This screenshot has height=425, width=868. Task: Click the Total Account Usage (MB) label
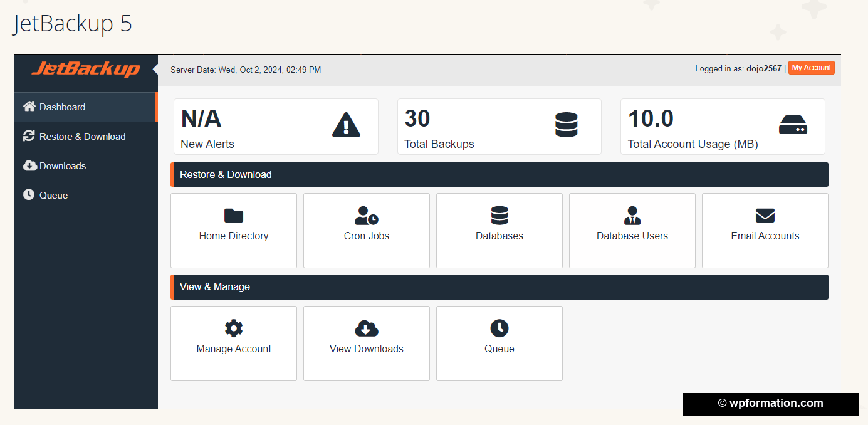(693, 144)
